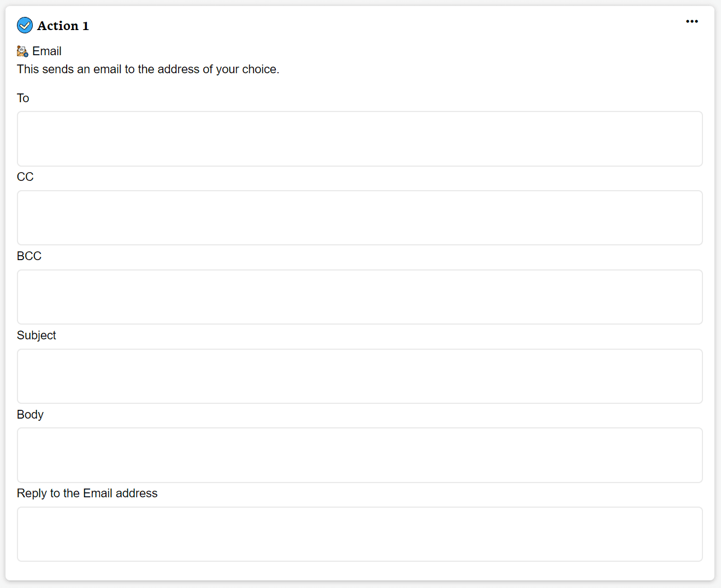Click the Email action type label
721x588 pixels.
coord(47,51)
